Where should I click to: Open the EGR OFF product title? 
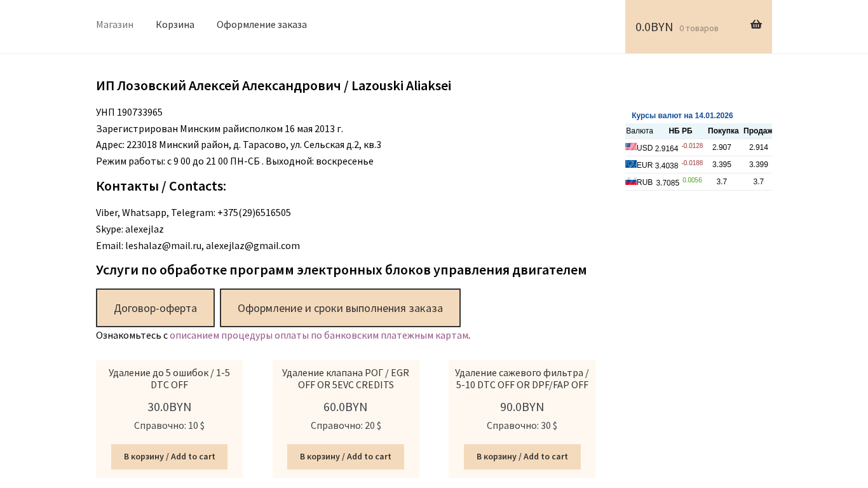tap(345, 379)
